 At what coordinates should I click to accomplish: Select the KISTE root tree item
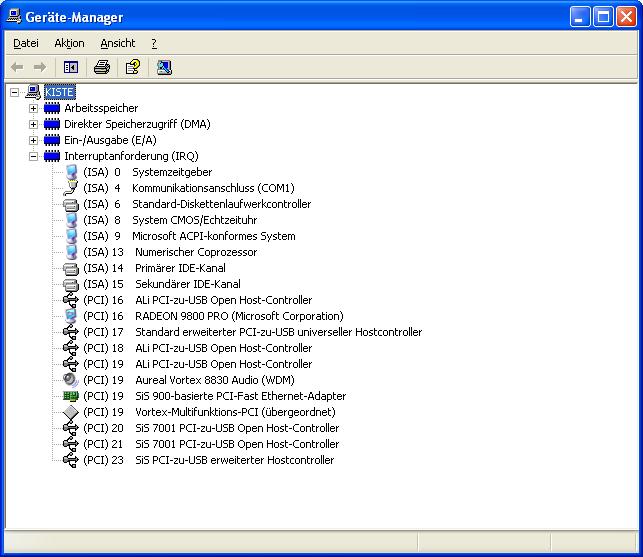59,92
